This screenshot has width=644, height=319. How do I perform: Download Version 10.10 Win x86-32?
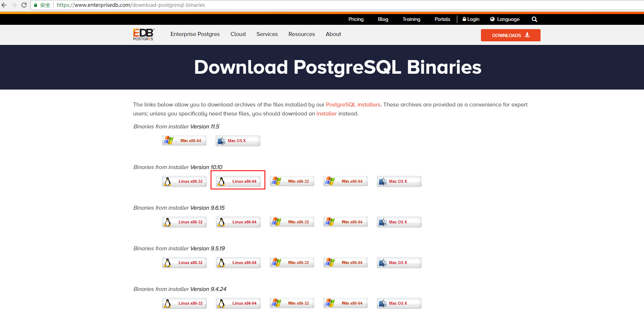pos(292,181)
